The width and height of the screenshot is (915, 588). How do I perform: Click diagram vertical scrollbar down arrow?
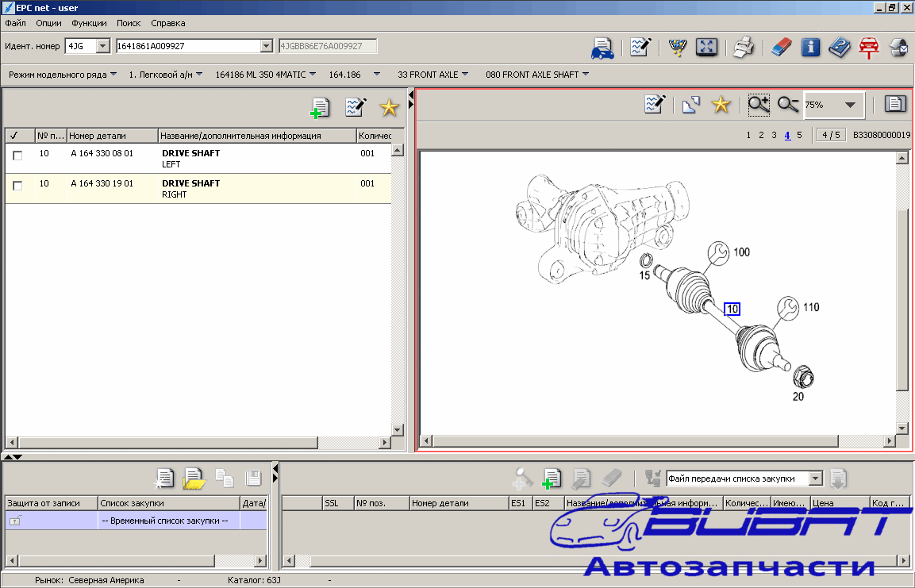(902, 429)
